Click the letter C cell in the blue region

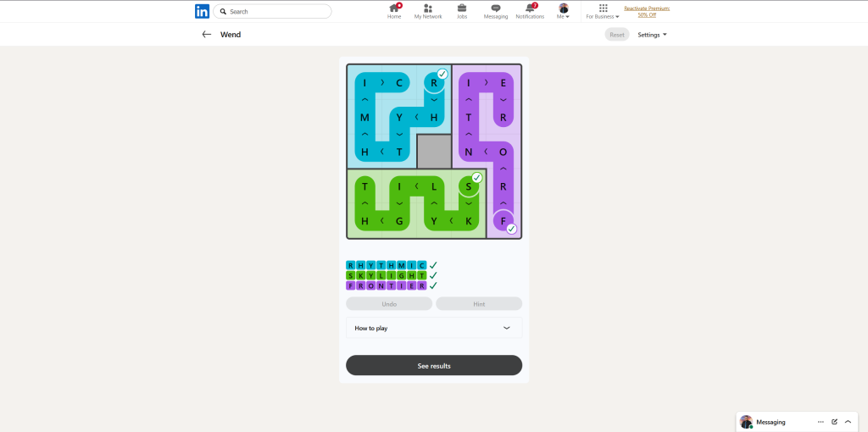(399, 83)
